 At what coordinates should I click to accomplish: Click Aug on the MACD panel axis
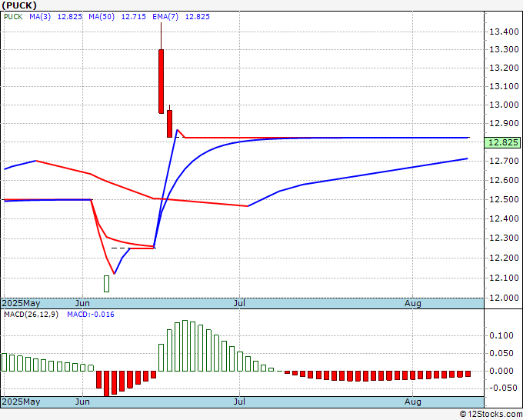[413, 402]
